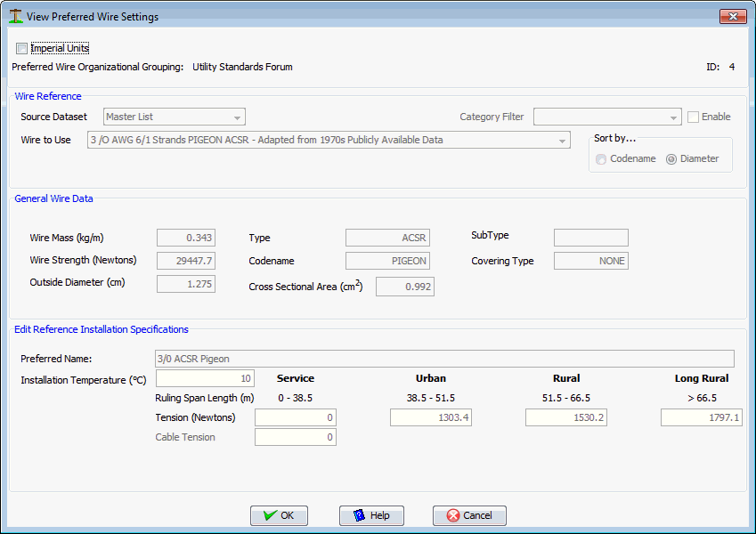The image size is (756, 534).
Task: Click the Wire Strength field
Action: point(186,261)
